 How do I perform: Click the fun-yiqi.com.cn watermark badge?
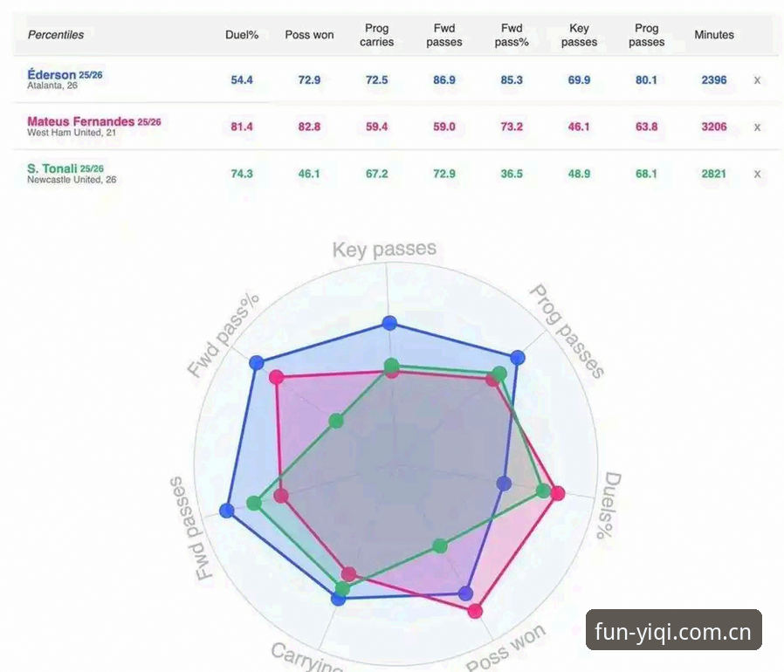(x=673, y=630)
